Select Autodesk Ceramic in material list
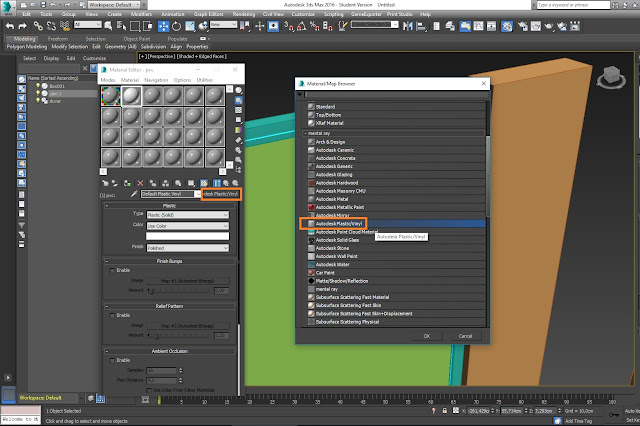640x426 pixels. pos(336,151)
